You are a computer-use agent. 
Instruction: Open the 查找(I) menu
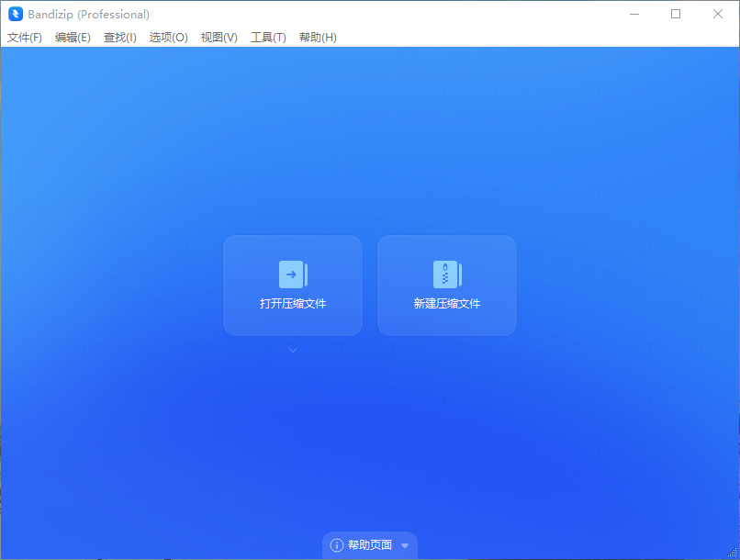(120, 38)
